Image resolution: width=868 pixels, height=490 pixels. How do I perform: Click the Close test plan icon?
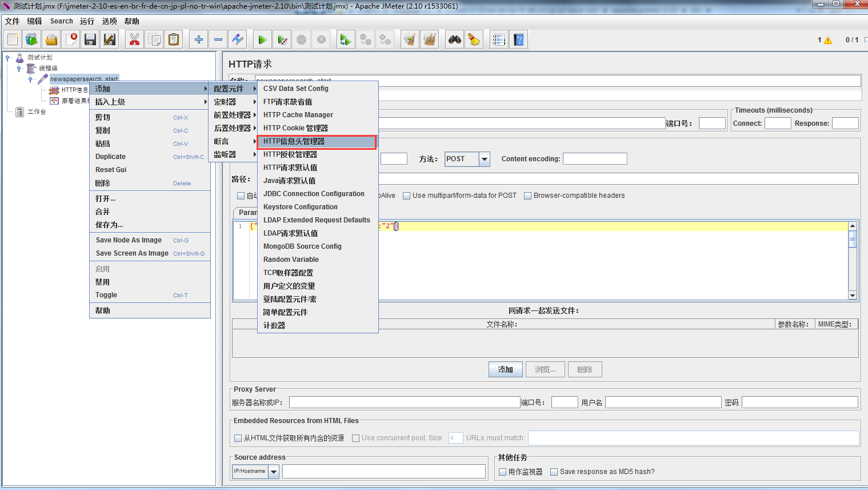click(71, 39)
